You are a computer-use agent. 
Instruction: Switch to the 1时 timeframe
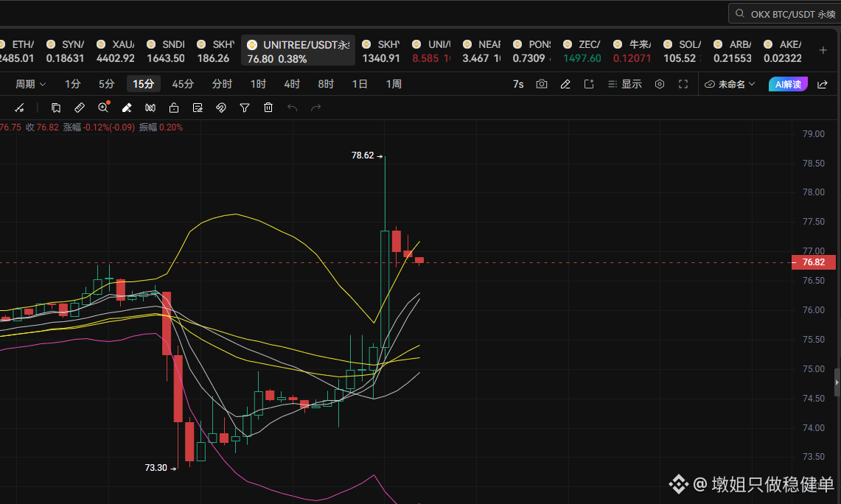coord(258,84)
